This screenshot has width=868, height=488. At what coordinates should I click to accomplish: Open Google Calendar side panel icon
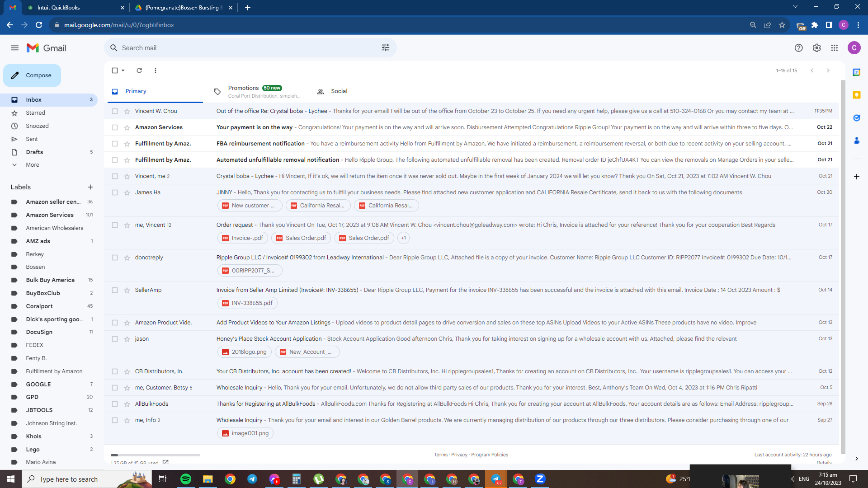point(856,72)
